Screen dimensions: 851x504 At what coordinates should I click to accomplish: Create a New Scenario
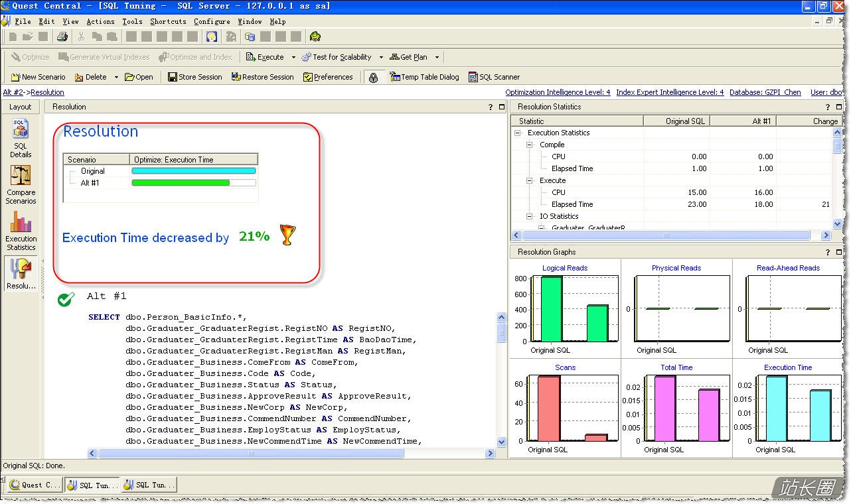38,77
